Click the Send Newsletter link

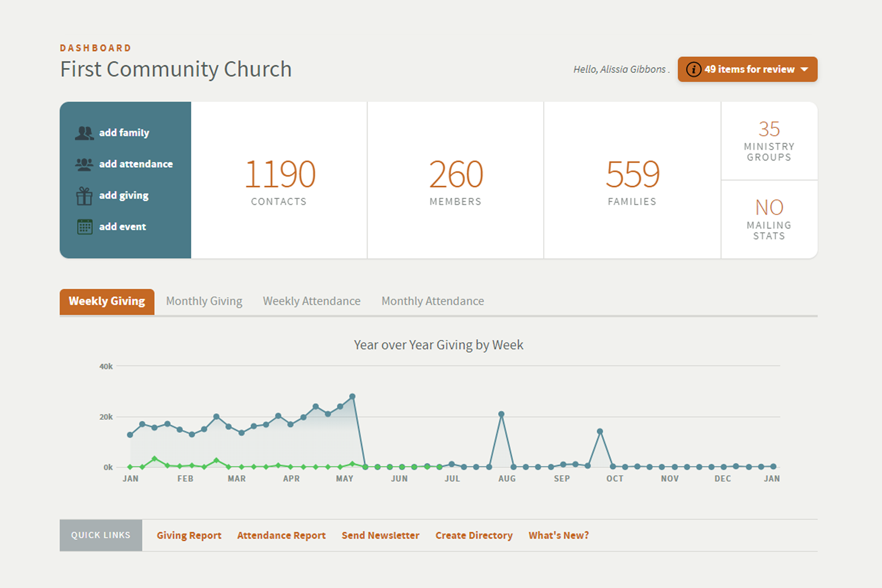tap(380, 535)
